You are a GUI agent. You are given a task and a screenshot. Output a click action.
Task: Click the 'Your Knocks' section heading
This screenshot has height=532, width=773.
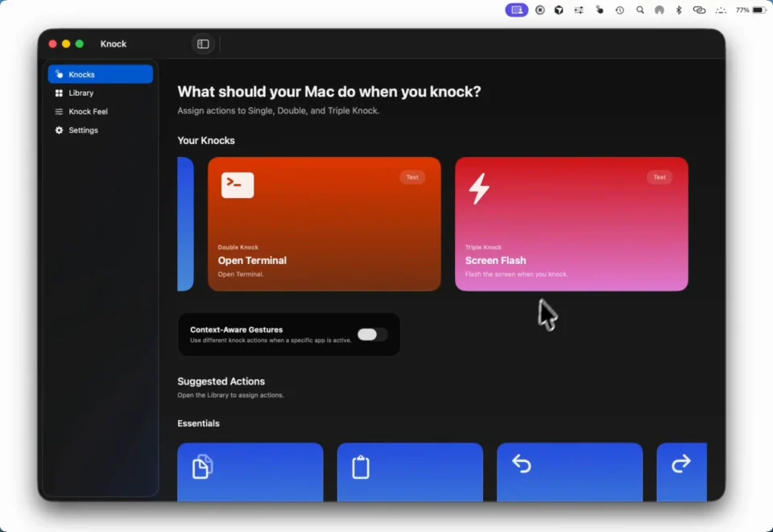(x=206, y=141)
